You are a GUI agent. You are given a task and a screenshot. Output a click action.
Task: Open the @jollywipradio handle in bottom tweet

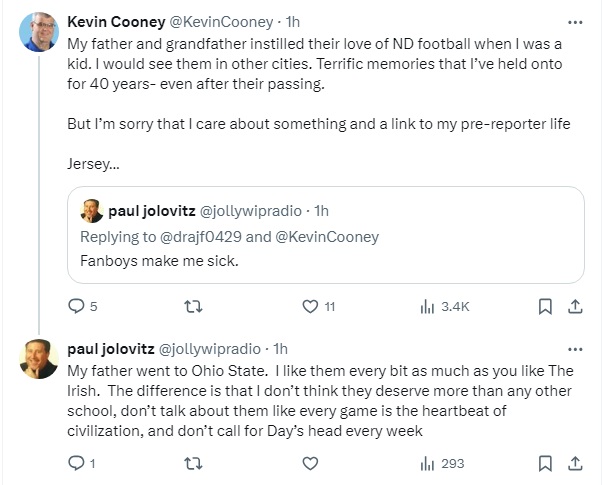click(211, 349)
